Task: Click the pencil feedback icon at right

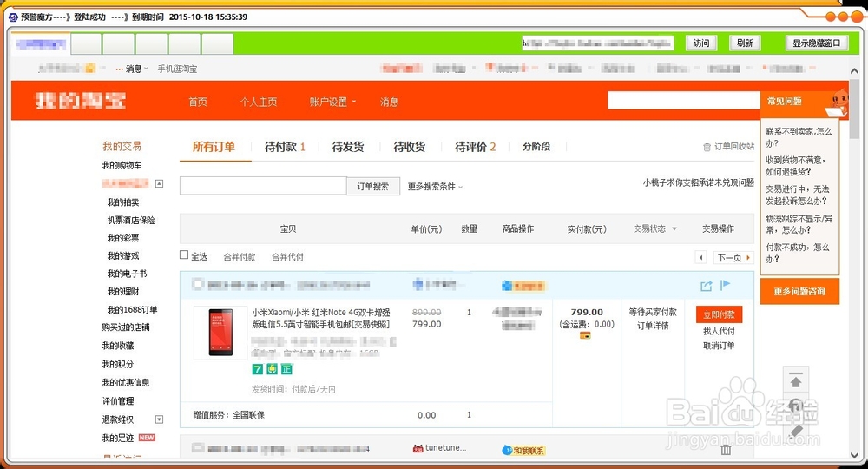Action: click(x=795, y=431)
